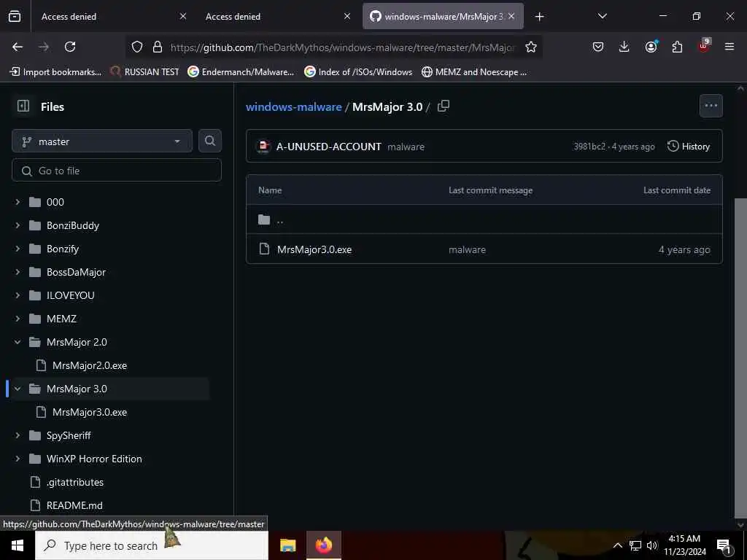Switch to the first Access denied tab
Viewport: 747px width, 560px height.
pyautogui.click(x=112, y=16)
